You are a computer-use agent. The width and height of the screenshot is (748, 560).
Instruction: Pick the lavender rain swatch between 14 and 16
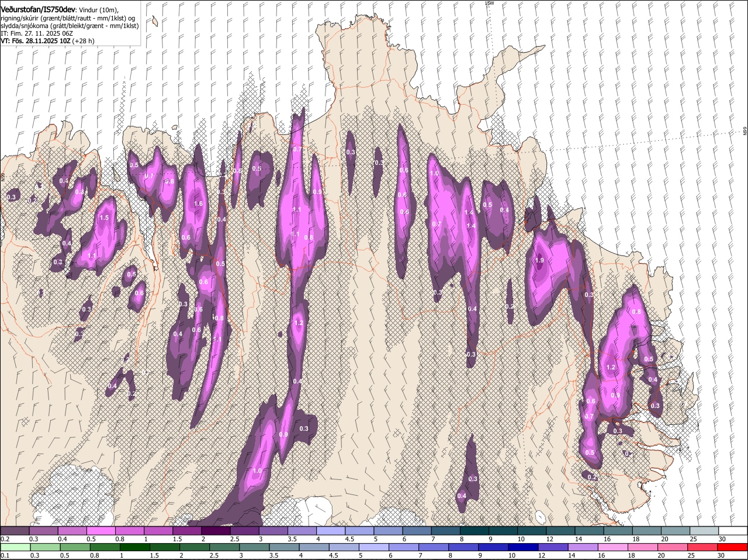584,547
